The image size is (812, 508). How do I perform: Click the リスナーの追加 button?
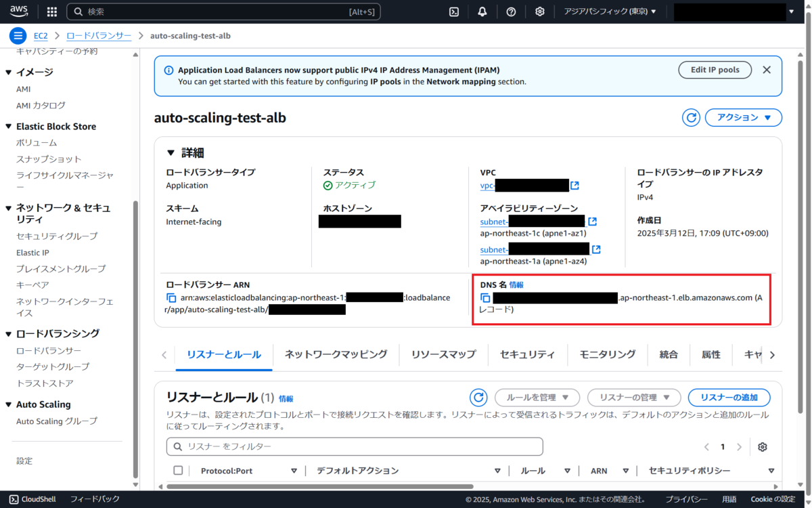pos(729,398)
